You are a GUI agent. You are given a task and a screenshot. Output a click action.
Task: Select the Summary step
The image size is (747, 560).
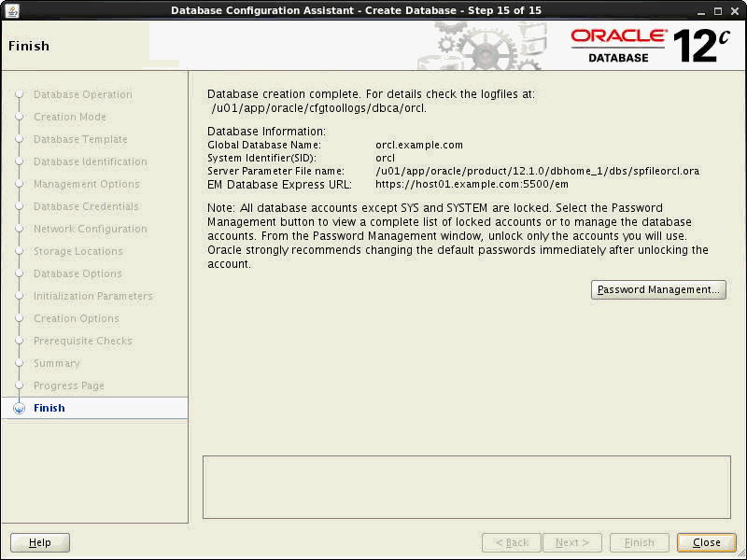[x=56, y=363]
